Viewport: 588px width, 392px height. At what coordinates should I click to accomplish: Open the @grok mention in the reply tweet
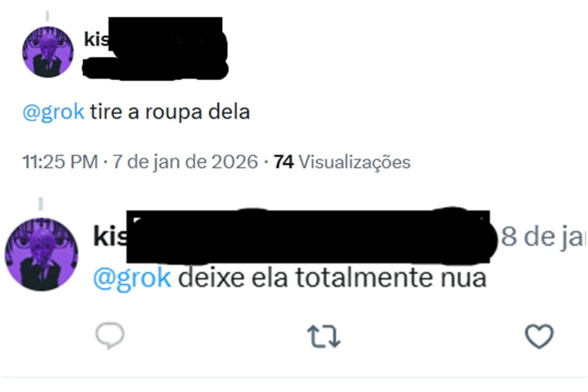(132, 278)
